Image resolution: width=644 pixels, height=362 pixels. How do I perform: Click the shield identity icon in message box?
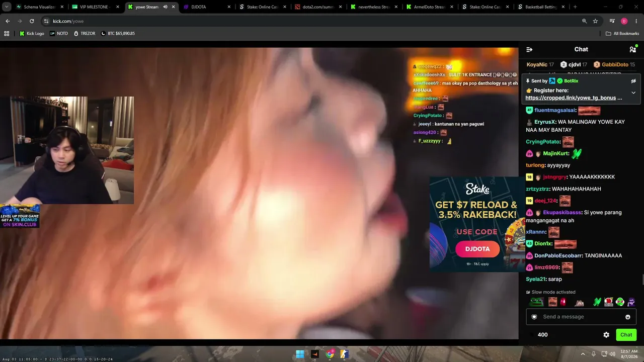(534, 317)
